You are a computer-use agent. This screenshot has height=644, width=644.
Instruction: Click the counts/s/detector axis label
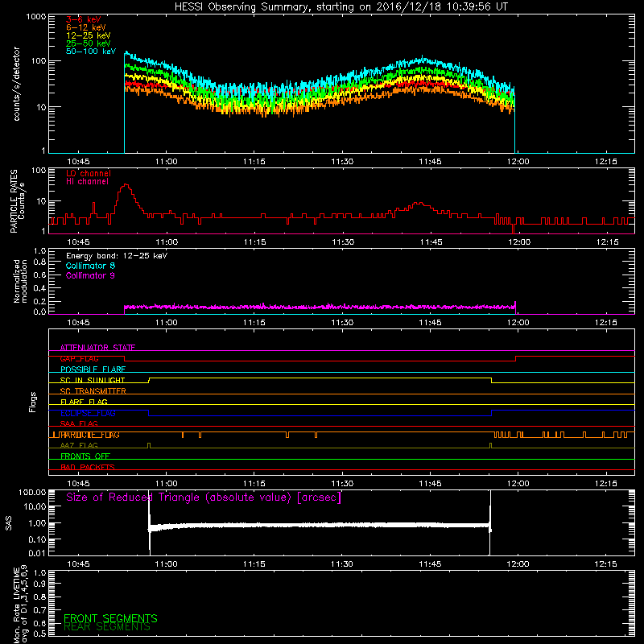(x=16, y=84)
